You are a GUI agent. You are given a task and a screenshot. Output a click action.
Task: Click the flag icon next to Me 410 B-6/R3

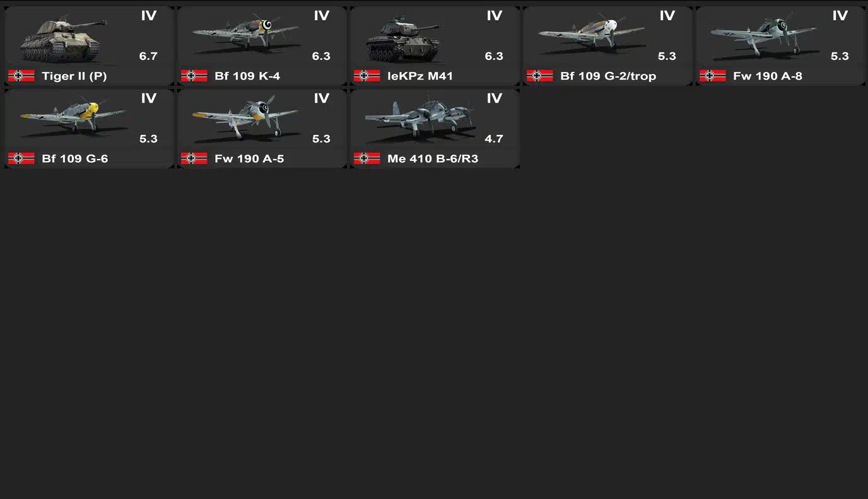pos(367,158)
